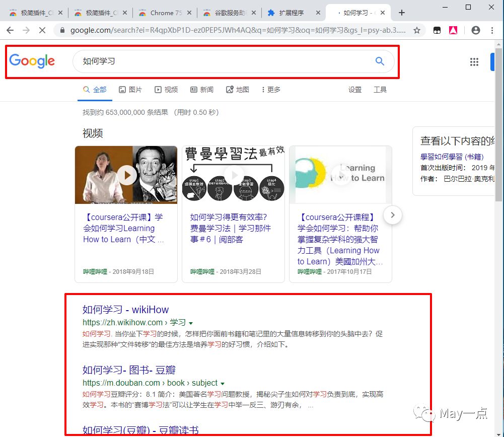Close the active 如何学习 tab

(x=383, y=13)
